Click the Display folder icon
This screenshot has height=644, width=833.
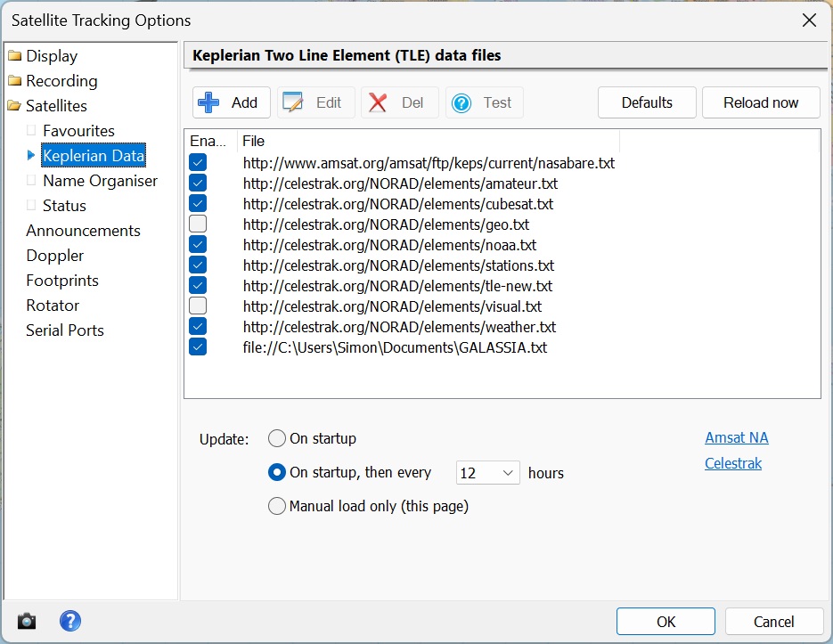[14, 56]
